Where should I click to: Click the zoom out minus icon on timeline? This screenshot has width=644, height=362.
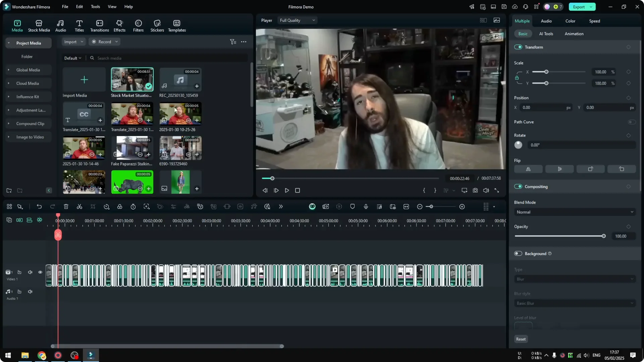coord(420,207)
